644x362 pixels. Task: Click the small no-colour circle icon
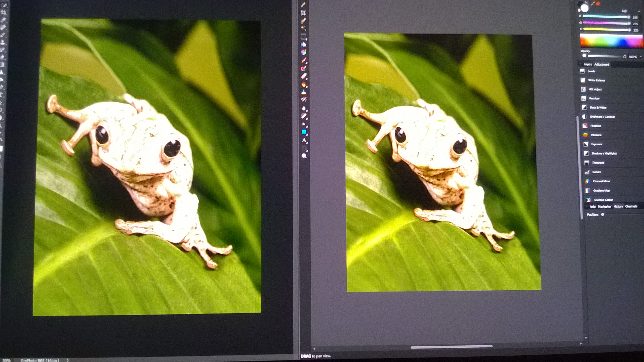579,10
